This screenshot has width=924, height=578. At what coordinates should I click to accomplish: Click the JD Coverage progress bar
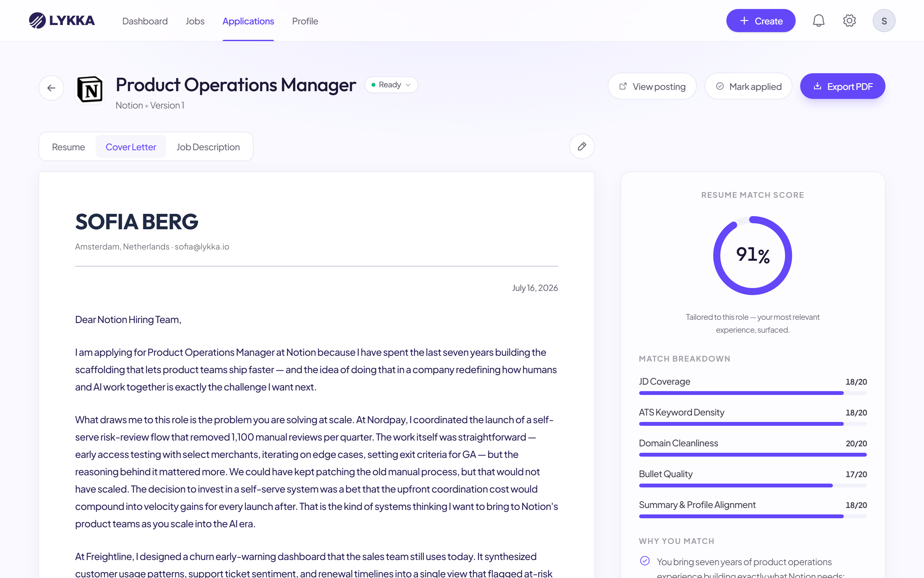[753, 393]
